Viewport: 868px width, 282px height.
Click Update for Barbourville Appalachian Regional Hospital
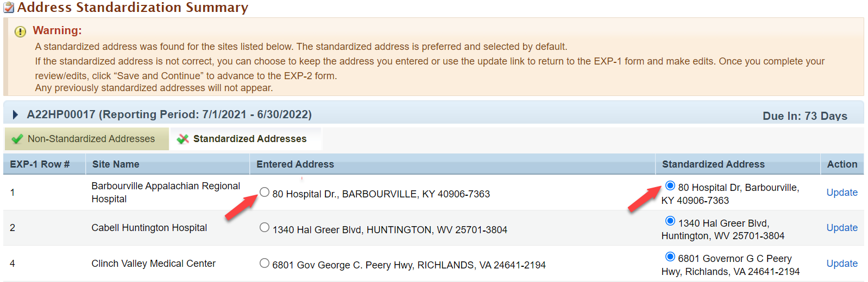click(x=842, y=193)
